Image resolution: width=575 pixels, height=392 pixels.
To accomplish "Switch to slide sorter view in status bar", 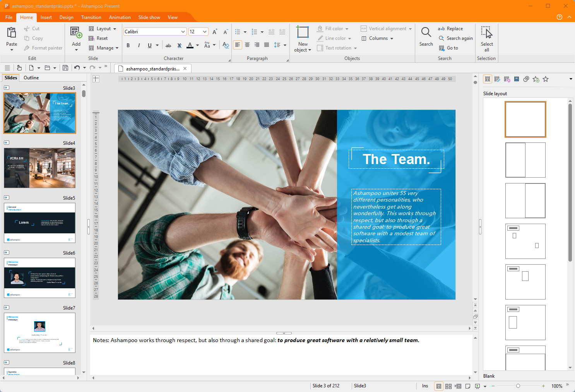I will pyautogui.click(x=448, y=386).
